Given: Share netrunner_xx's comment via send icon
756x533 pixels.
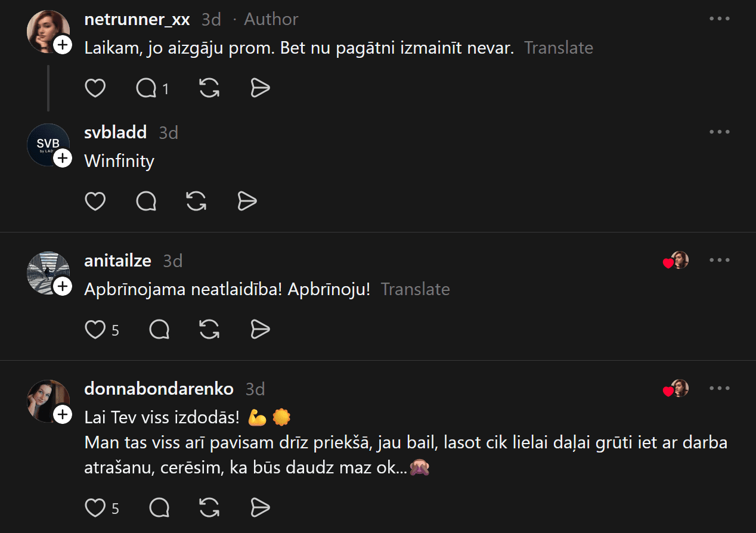Looking at the screenshot, I should [260, 89].
